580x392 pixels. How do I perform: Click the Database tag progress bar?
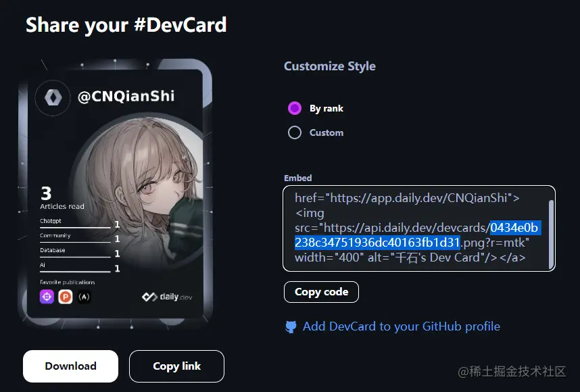tap(75, 257)
